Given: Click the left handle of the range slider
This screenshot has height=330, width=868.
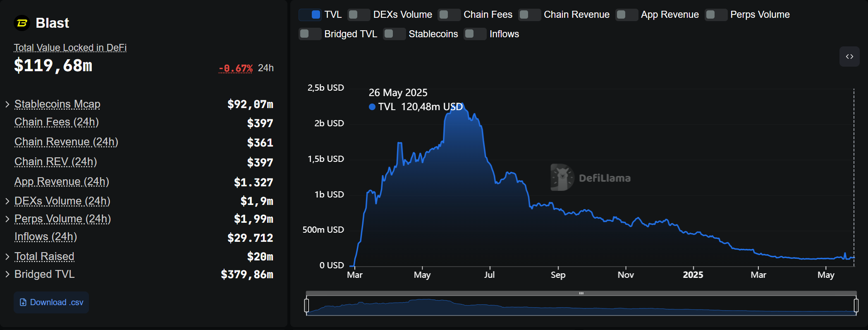Looking at the screenshot, I should 306,306.
